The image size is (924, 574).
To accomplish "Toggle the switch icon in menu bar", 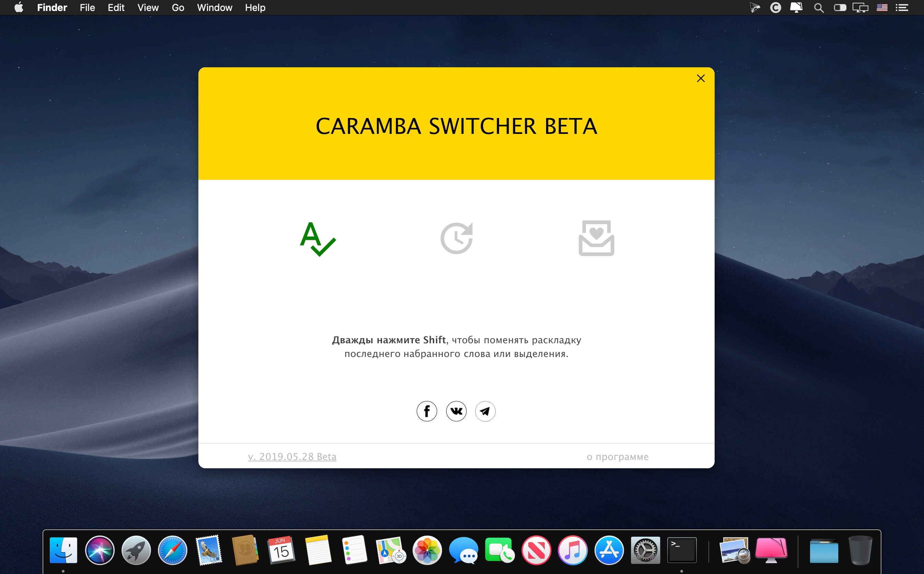I will [x=840, y=8].
